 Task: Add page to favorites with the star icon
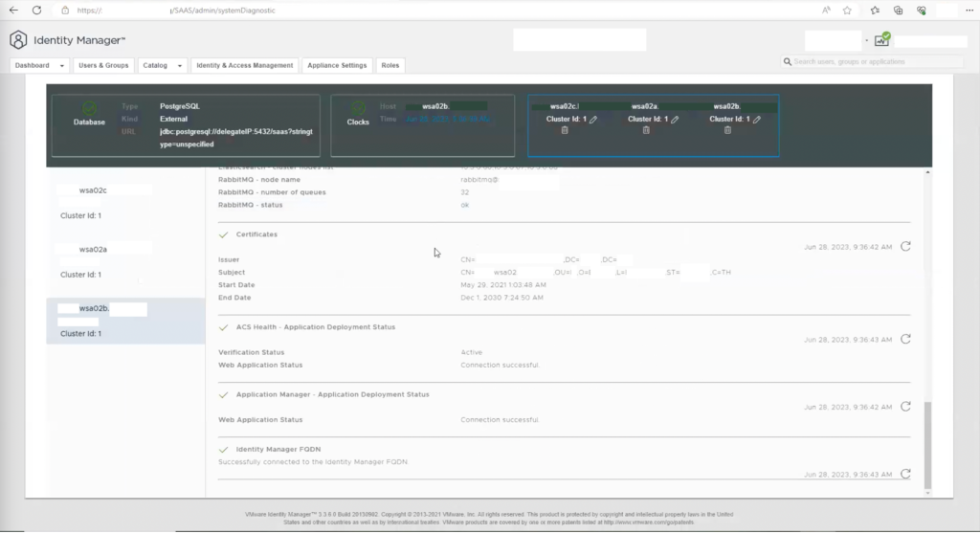click(847, 10)
